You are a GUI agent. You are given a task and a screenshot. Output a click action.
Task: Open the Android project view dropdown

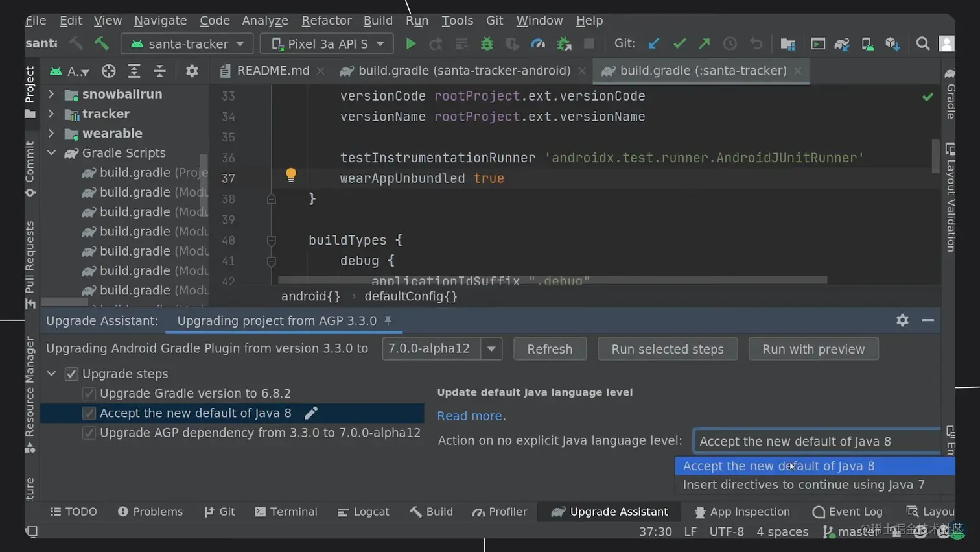70,71
